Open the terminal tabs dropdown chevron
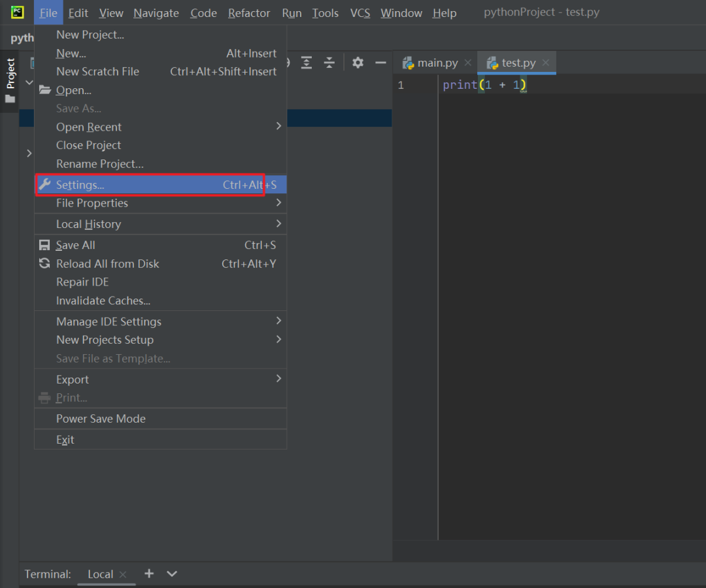Image resolution: width=706 pixels, height=588 pixels. (x=172, y=574)
